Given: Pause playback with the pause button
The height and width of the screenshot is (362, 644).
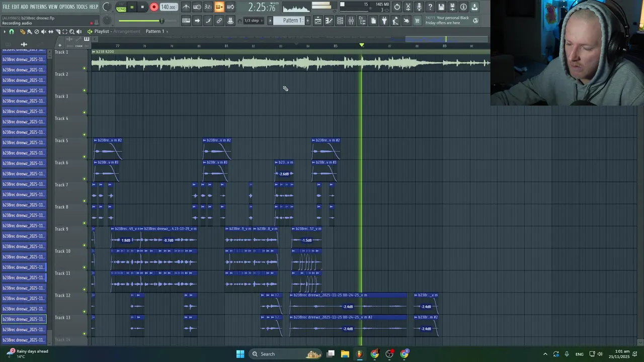Looking at the screenshot, I should click(x=132, y=7).
